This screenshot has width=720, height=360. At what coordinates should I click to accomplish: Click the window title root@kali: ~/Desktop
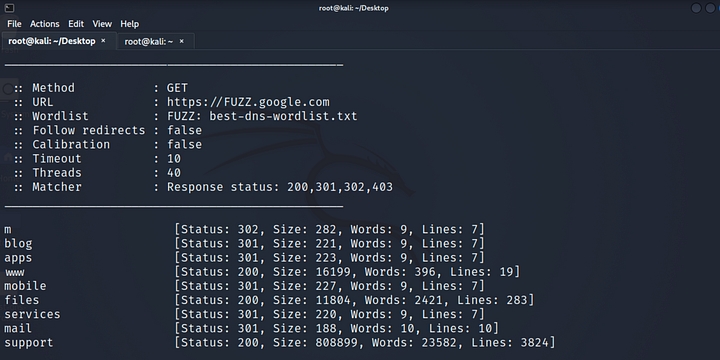[354, 8]
